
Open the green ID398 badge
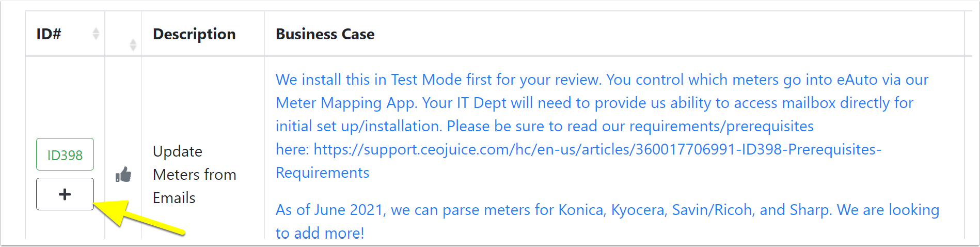(x=65, y=155)
